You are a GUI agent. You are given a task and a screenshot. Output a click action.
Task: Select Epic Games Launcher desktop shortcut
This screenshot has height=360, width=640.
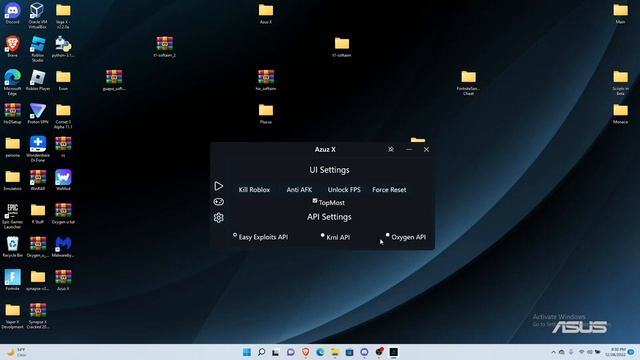[12, 216]
